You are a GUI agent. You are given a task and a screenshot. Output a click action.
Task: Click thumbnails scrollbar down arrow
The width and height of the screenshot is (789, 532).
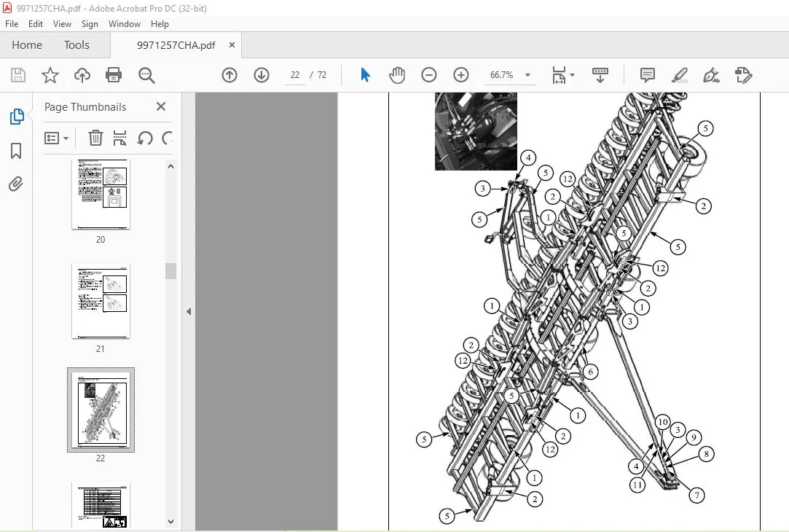pyautogui.click(x=170, y=521)
